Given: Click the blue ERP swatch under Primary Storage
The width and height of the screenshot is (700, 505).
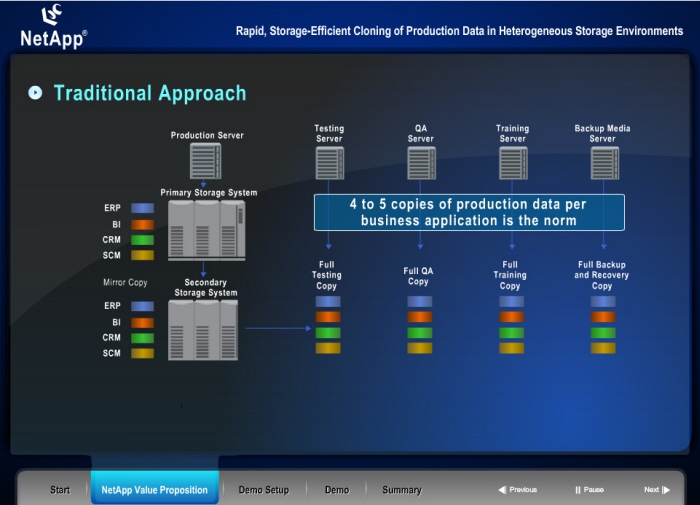Looking at the screenshot, I should tap(142, 208).
